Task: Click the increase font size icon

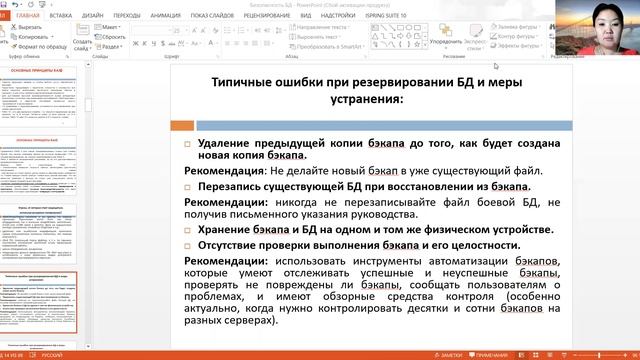Action: pyautogui.click(x=195, y=31)
